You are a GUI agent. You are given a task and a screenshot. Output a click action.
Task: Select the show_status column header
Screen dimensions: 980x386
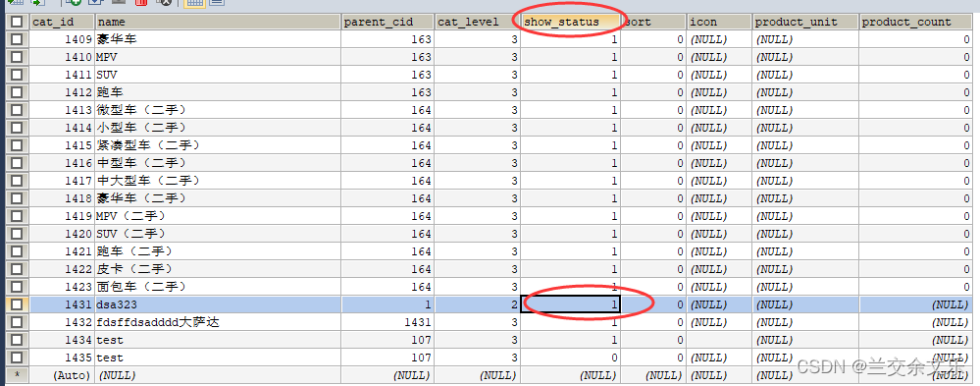click(x=570, y=22)
